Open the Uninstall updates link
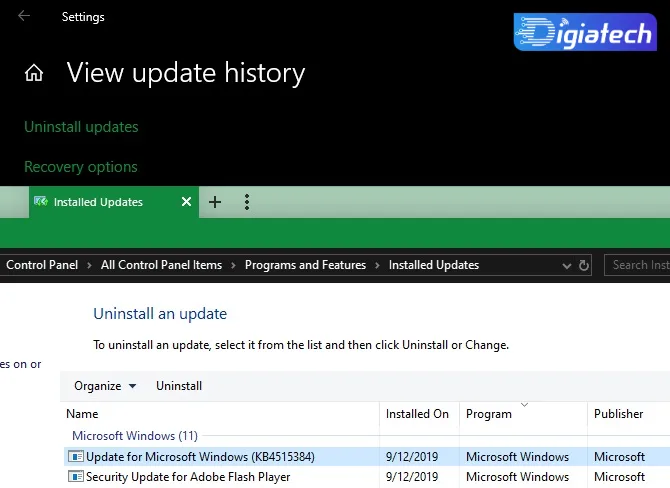This screenshot has width=670, height=488. pos(81,127)
